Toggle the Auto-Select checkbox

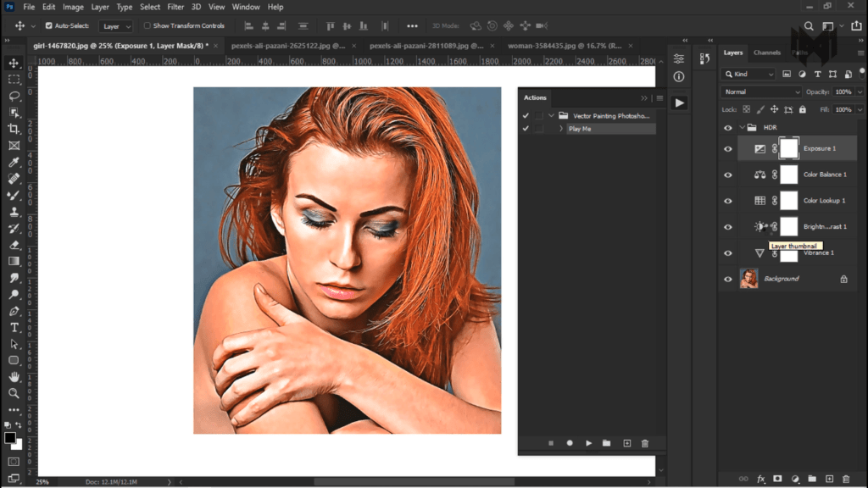[48, 26]
